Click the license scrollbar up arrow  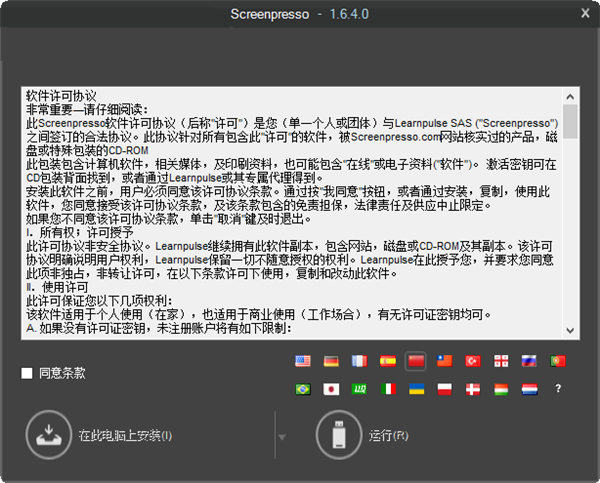click(x=570, y=97)
